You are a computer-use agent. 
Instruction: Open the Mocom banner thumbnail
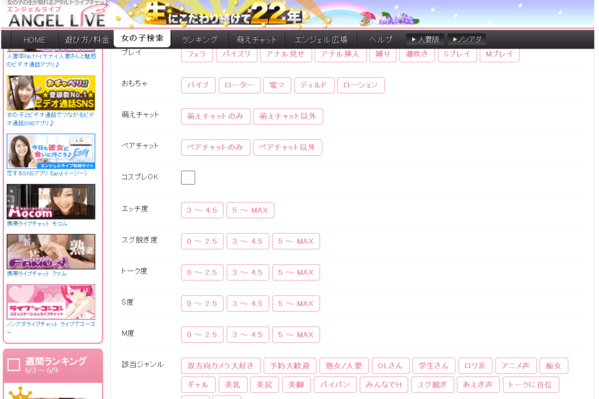pyautogui.click(x=51, y=201)
